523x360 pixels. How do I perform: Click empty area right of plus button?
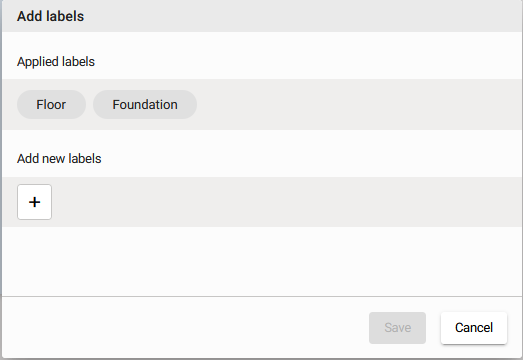[x=287, y=202]
